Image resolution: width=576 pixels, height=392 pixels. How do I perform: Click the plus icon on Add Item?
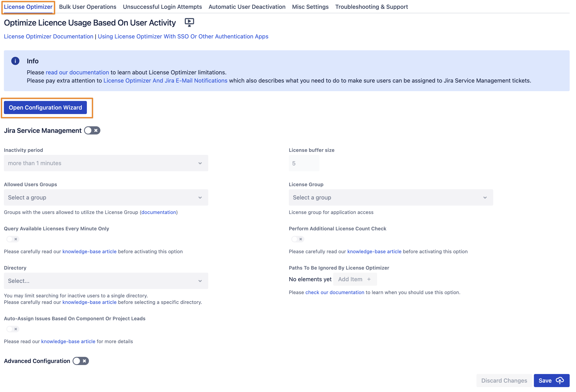(x=369, y=279)
